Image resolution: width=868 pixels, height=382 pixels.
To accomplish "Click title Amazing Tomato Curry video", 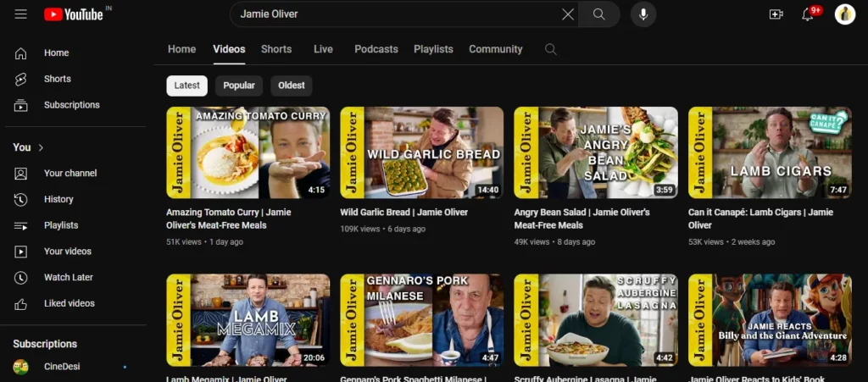I will click(229, 219).
